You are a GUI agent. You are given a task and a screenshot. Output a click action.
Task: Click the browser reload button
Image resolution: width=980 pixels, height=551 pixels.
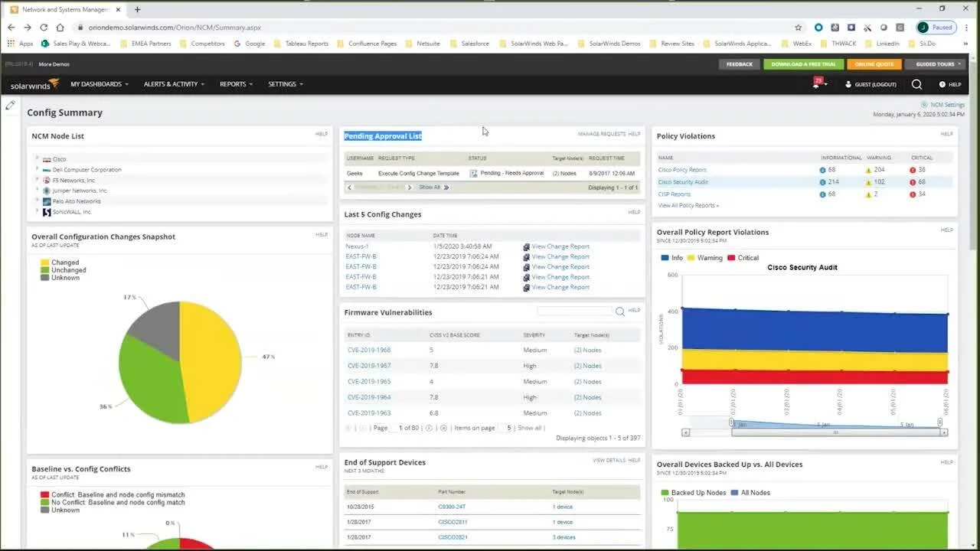pos(44,28)
